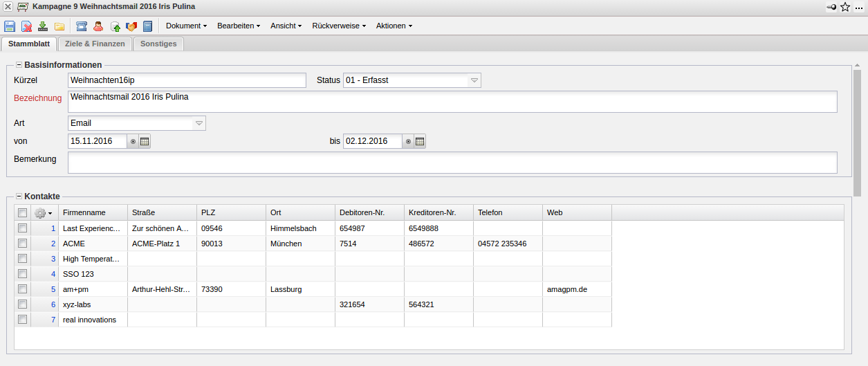This screenshot has height=366, width=868.
Task: Switch to the Ziele & Finanzen tab
Action: coord(95,44)
